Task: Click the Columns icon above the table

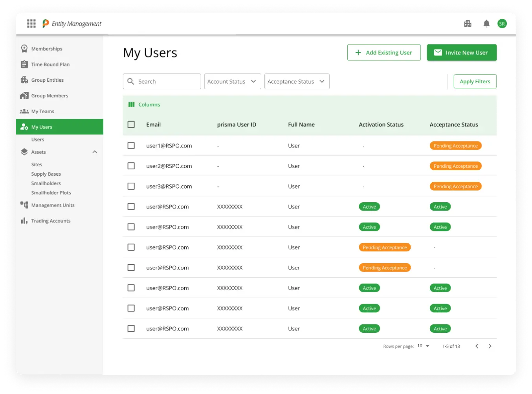Action: pos(132,104)
